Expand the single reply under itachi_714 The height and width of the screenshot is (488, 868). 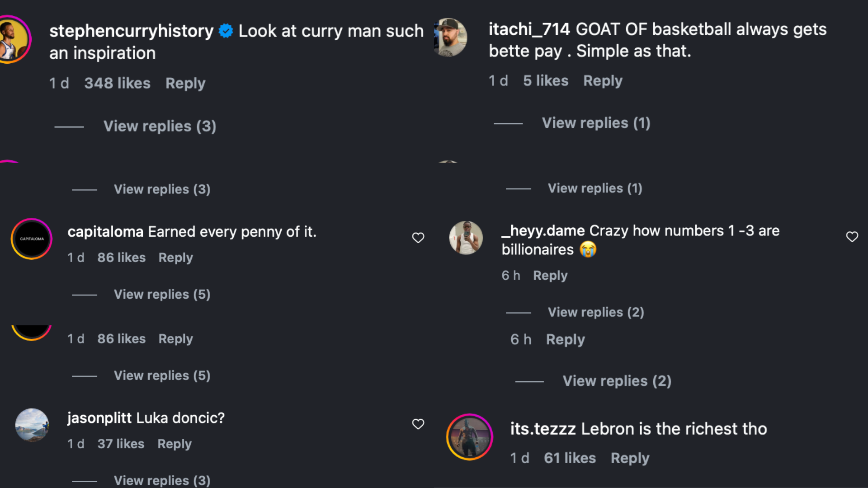[596, 123]
